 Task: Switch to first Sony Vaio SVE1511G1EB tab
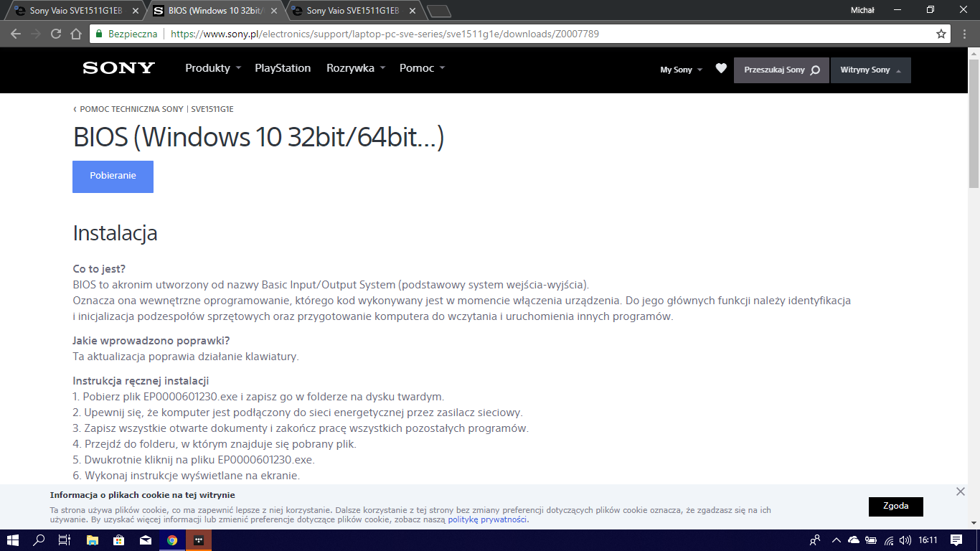tap(75, 11)
